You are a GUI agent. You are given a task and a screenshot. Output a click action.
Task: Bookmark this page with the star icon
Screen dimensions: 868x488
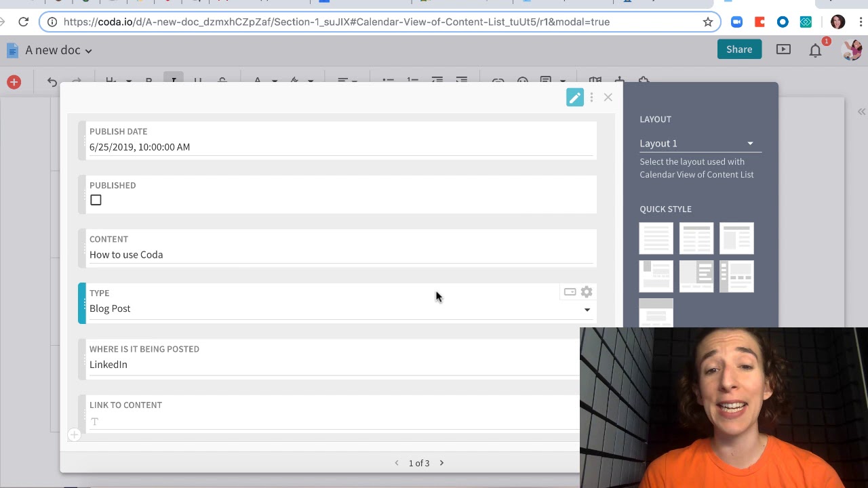[x=708, y=22]
